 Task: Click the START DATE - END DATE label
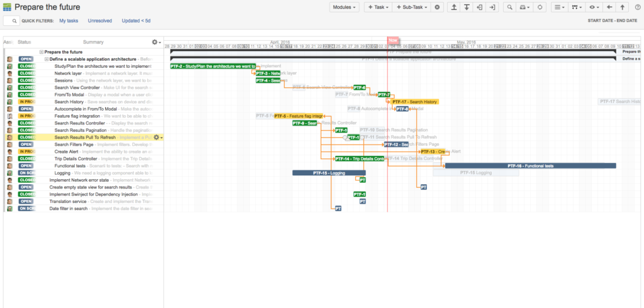tap(613, 21)
